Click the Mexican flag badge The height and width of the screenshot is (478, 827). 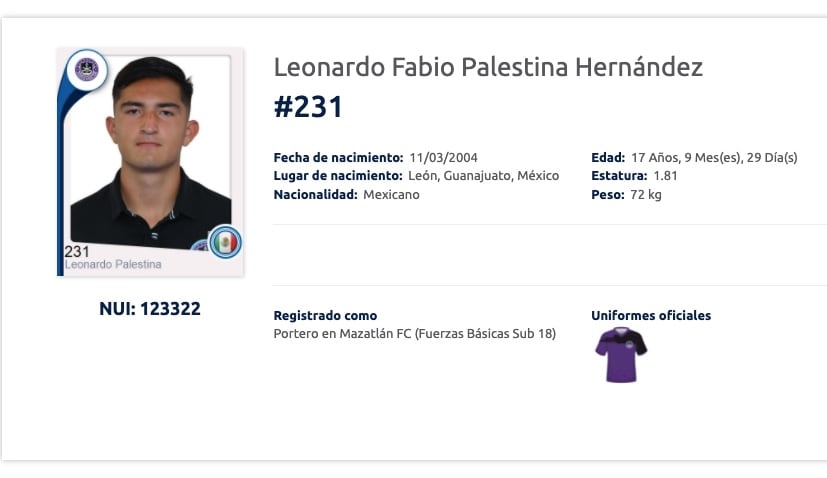click(x=225, y=242)
